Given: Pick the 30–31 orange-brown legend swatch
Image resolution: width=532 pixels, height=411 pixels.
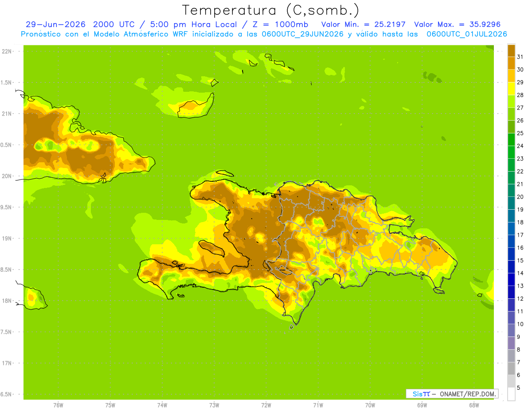Looking at the screenshot, I should (x=511, y=63).
